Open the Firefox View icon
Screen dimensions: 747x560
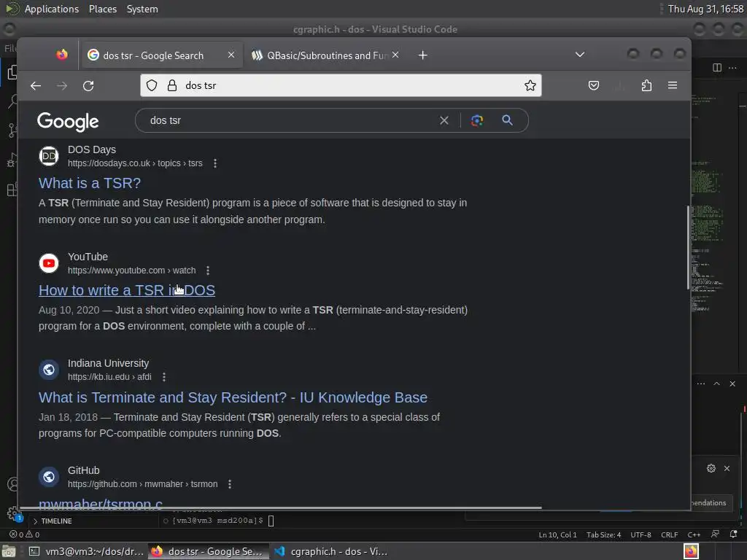pos(62,55)
